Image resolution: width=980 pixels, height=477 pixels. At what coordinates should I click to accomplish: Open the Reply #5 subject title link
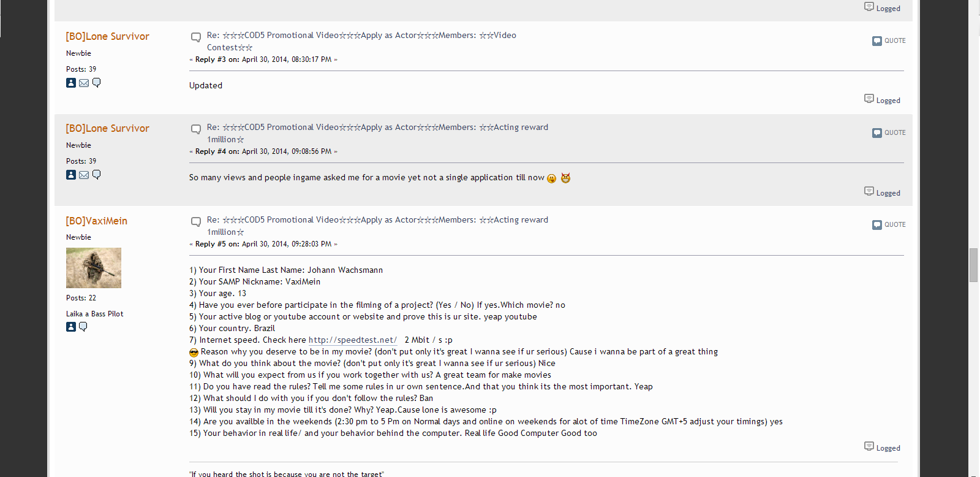pos(377,226)
